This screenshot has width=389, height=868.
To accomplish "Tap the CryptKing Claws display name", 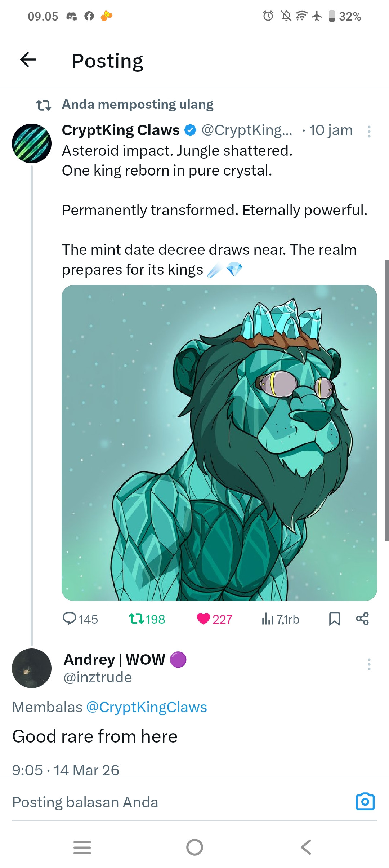I will pos(121,130).
